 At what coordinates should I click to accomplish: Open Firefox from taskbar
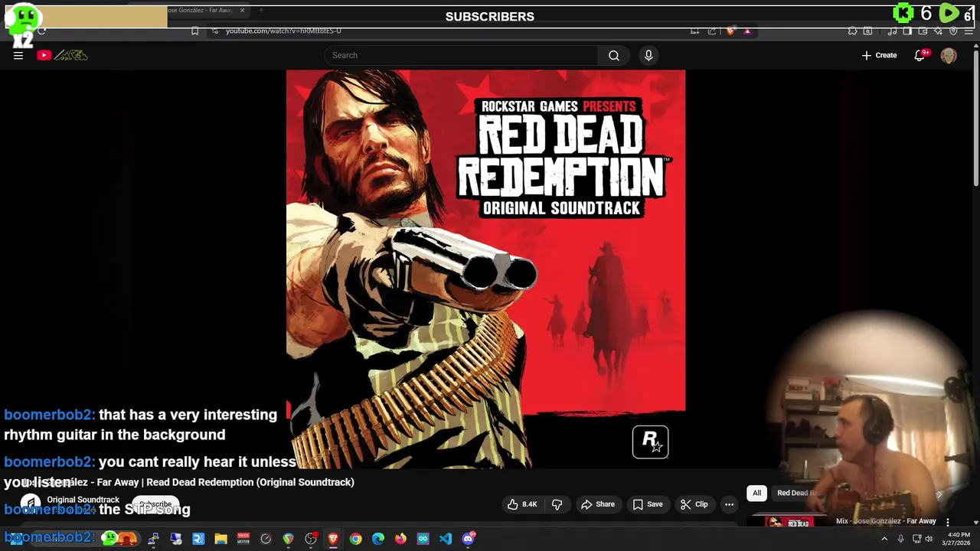tap(400, 539)
